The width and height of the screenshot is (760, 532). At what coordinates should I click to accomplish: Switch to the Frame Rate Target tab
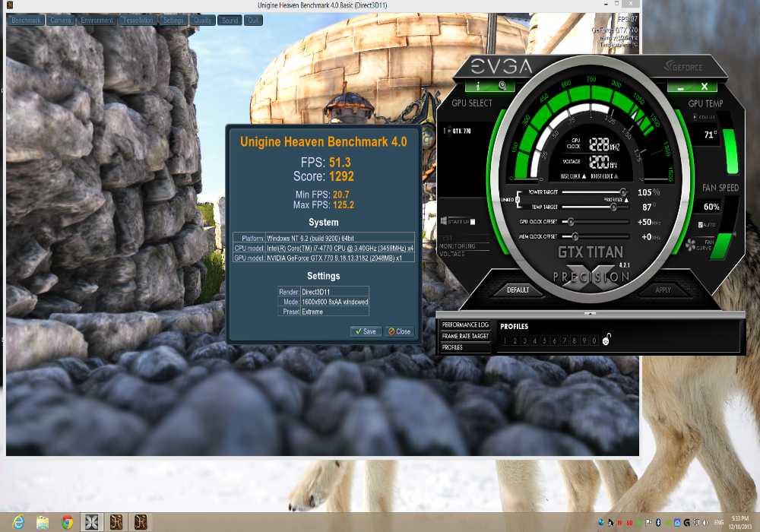[465, 336]
